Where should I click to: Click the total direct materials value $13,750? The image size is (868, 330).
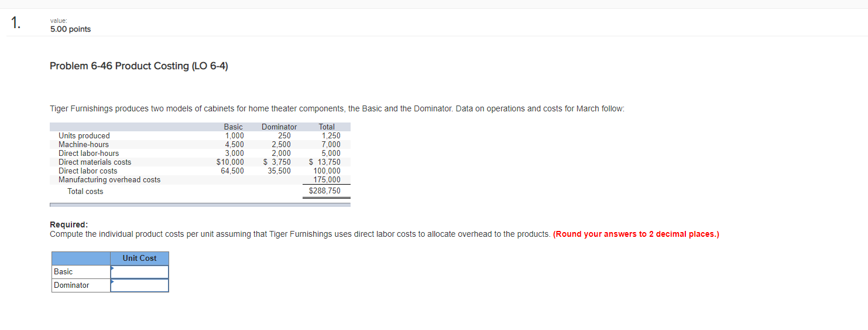tap(325, 162)
